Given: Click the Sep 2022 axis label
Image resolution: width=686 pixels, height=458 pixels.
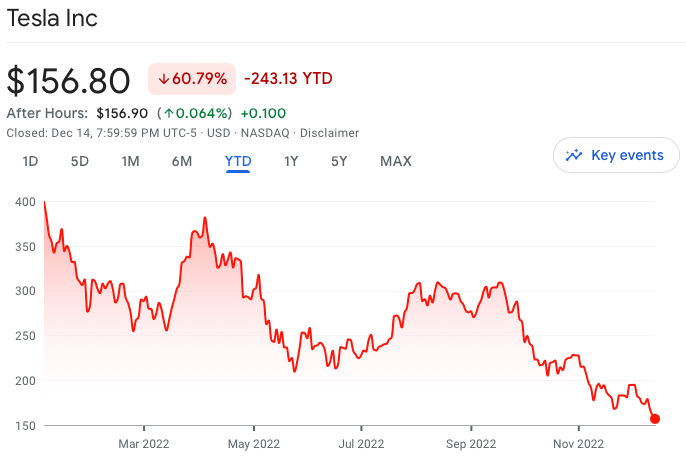Looking at the screenshot, I should [470, 443].
